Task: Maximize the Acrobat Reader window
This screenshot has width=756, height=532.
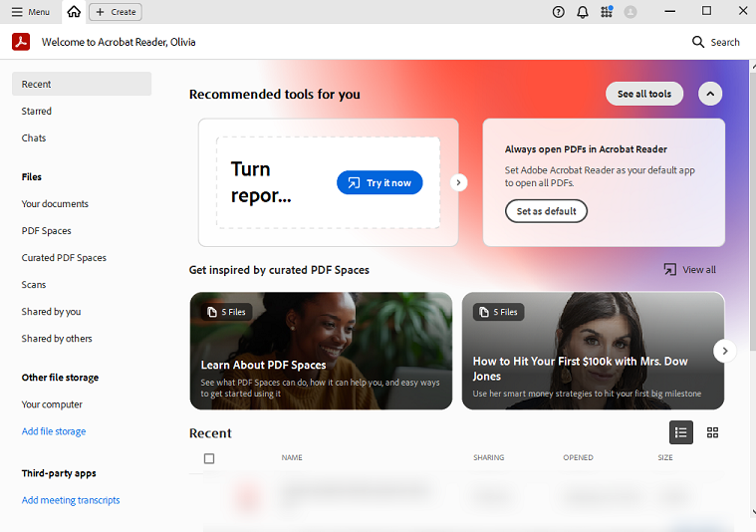Action: (x=706, y=11)
